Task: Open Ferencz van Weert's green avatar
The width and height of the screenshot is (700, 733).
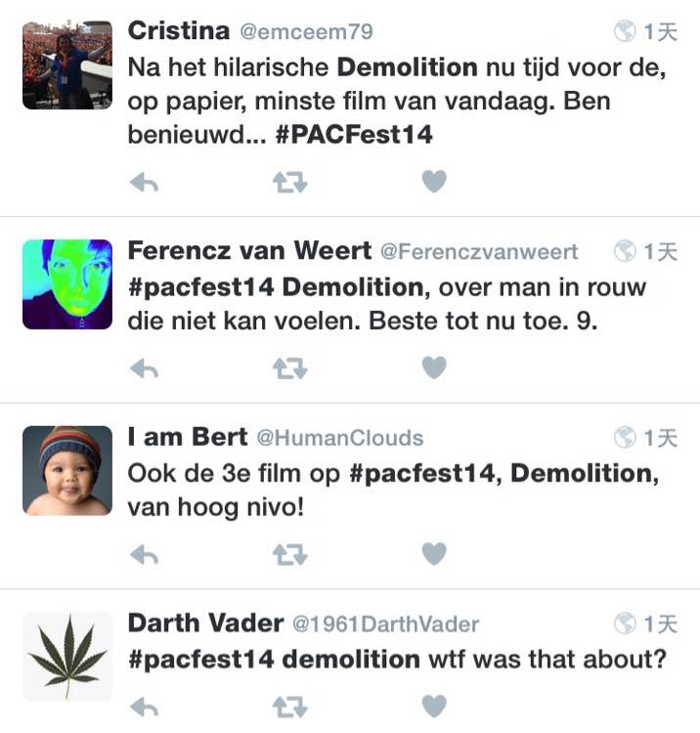Action: [x=67, y=284]
